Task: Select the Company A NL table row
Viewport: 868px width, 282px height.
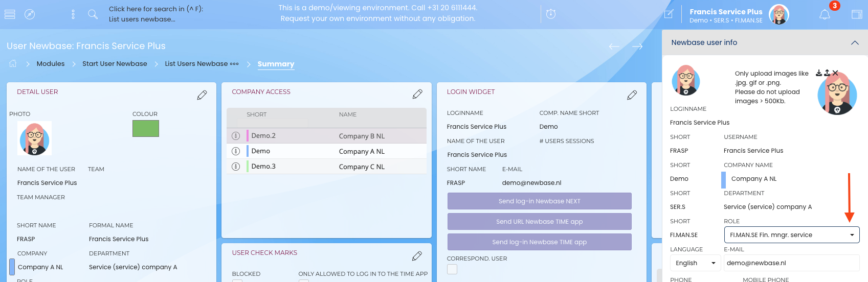Action: [326, 151]
